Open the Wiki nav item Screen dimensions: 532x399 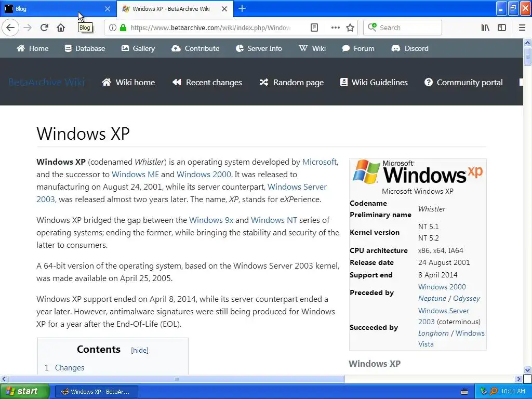312,48
